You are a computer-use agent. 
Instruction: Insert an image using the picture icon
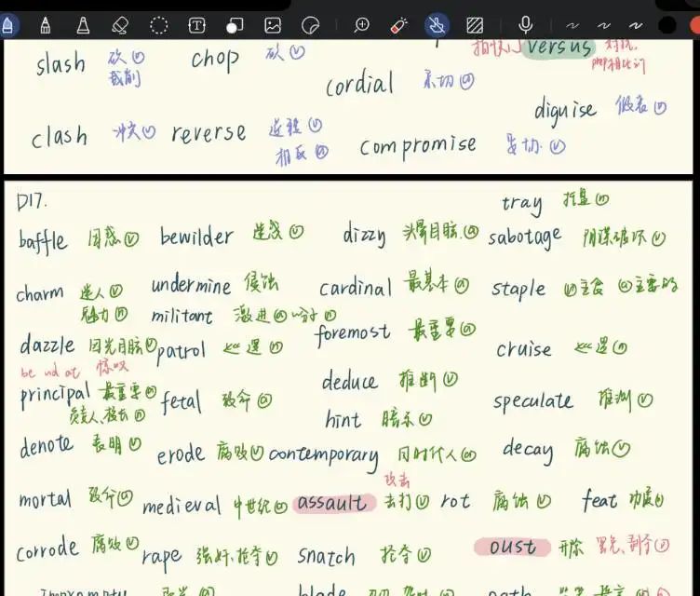[x=273, y=25]
